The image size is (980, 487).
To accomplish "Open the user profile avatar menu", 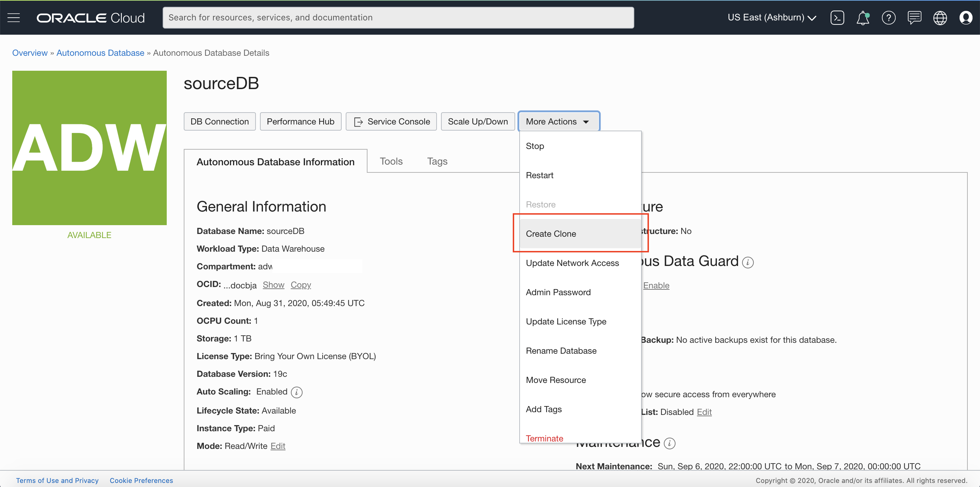I will point(966,17).
